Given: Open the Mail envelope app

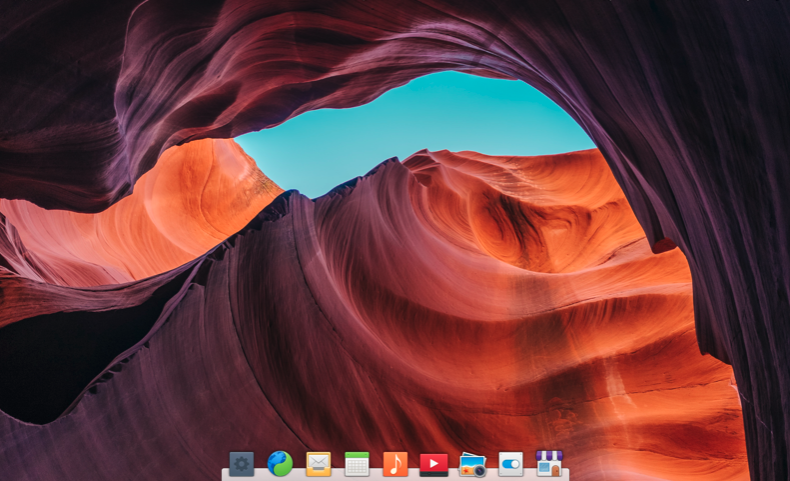Looking at the screenshot, I should click(x=319, y=464).
